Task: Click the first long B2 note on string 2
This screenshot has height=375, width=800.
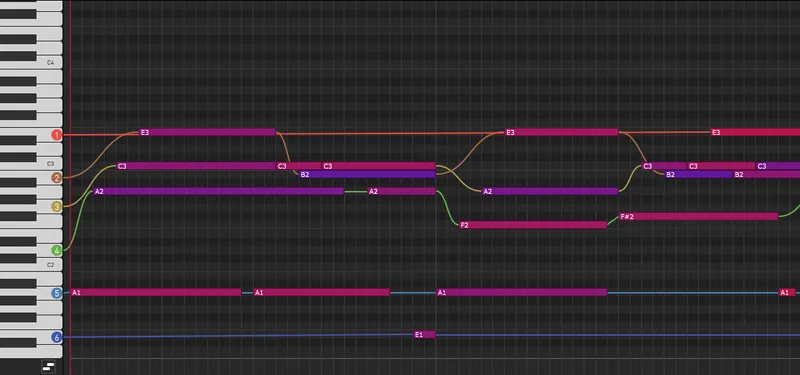Action: pyautogui.click(x=367, y=174)
